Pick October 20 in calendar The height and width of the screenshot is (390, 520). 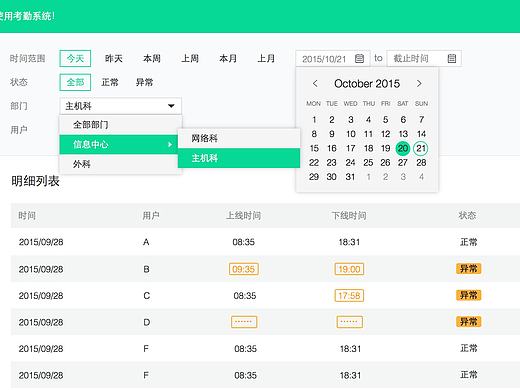pos(403,148)
